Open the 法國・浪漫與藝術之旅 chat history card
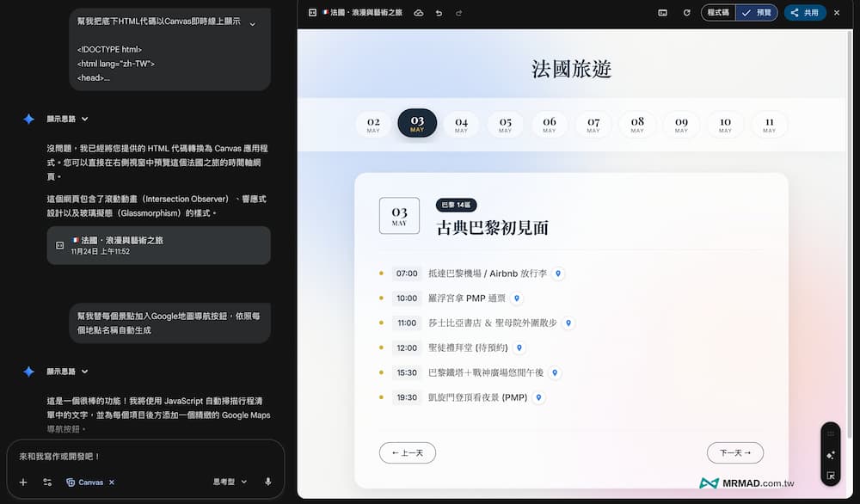 (x=158, y=245)
